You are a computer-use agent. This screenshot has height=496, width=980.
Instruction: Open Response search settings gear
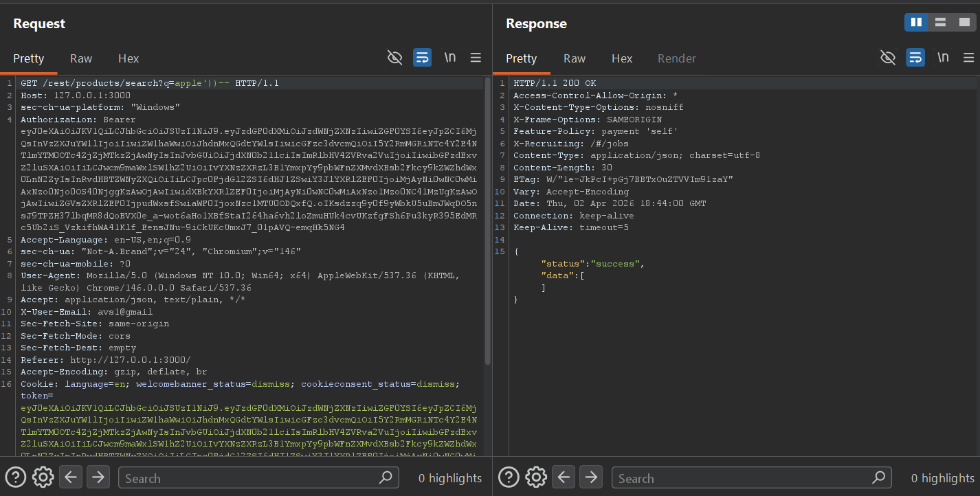coord(536,477)
